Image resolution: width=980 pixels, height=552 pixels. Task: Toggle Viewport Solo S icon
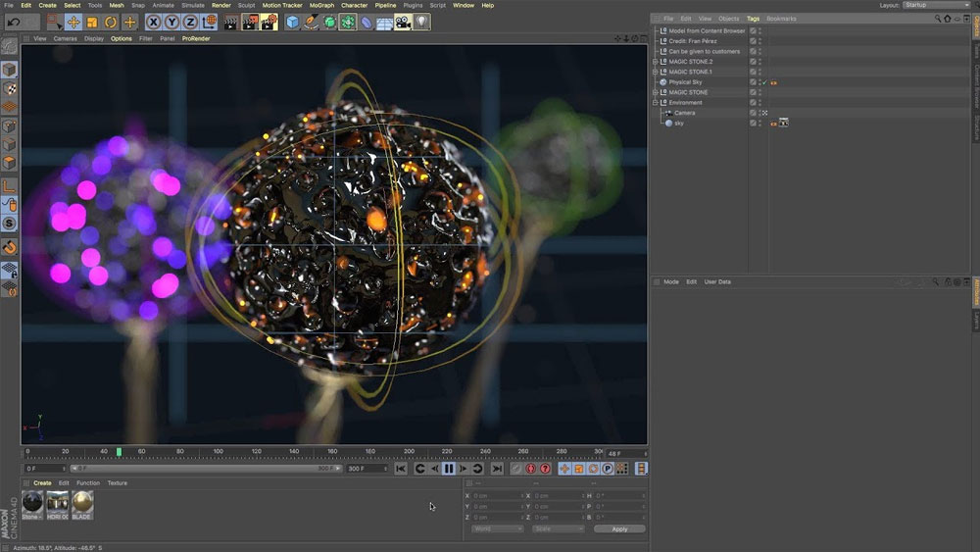point(9,224)
